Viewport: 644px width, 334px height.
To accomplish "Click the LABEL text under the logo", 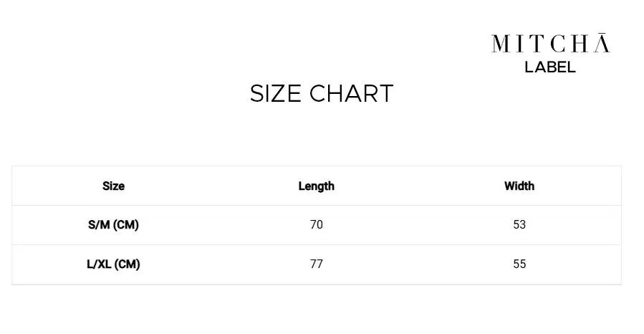I will point(550,67).
